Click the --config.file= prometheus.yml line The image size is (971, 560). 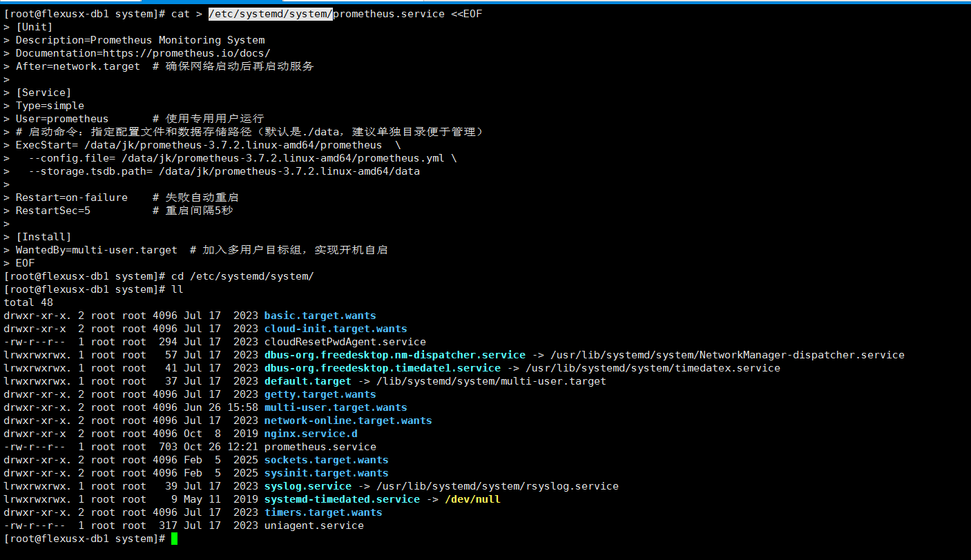tap(242, 158)
